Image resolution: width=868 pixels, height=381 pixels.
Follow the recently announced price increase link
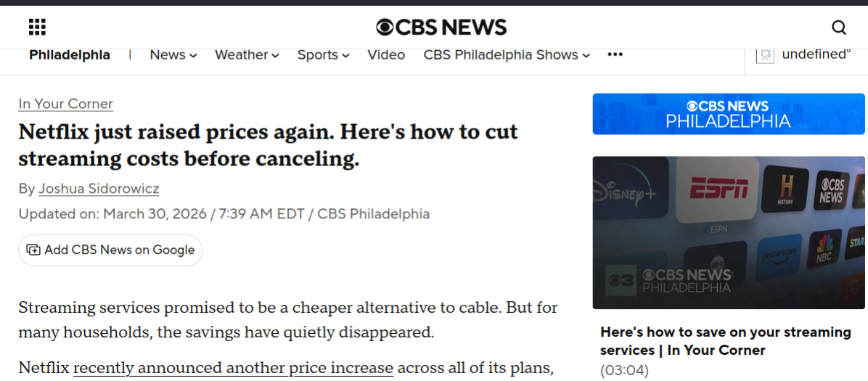pyautogui.click(x=233, y=368)
